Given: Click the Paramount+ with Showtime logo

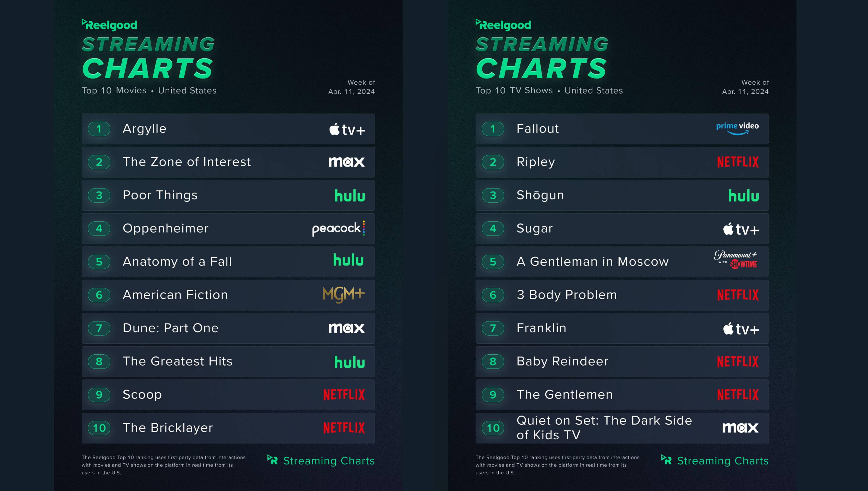Looking at the screenshot, I should (x=735, y=260).
